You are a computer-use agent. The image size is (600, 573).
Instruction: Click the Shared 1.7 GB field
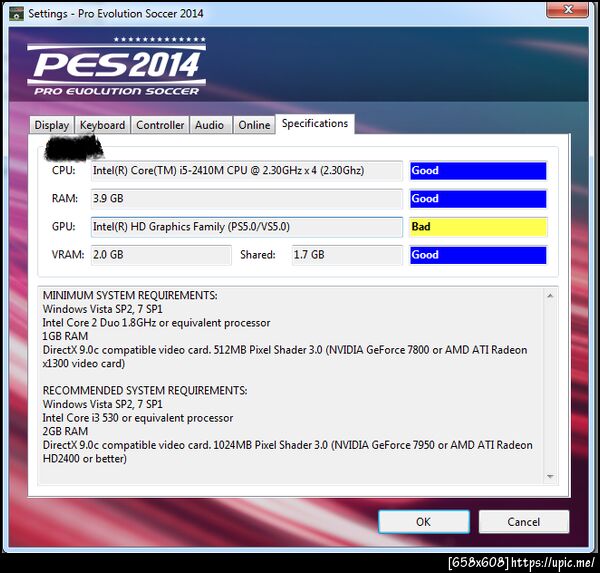[x=347, y=255]
